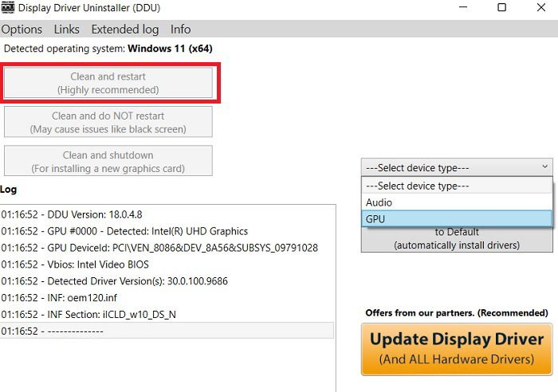The height and width of the screenshot is (392, 558).
Task: Close the DDU window
Action: [x=541, y=7]
